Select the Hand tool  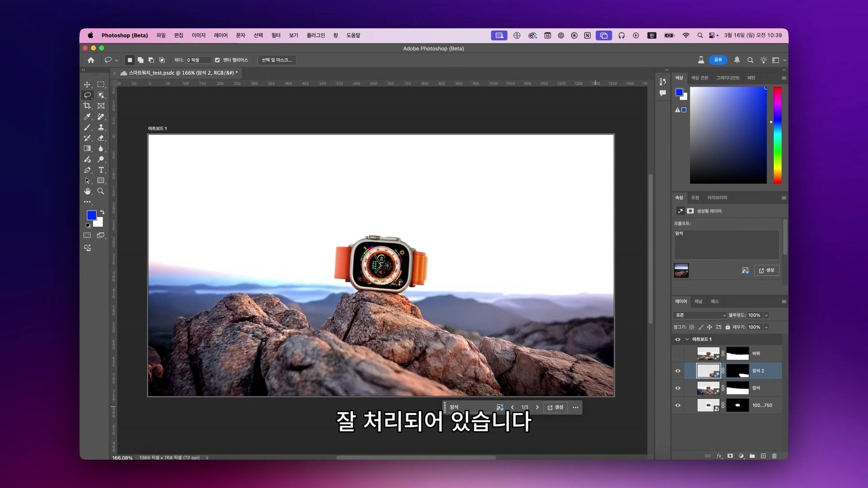[87, 191]
